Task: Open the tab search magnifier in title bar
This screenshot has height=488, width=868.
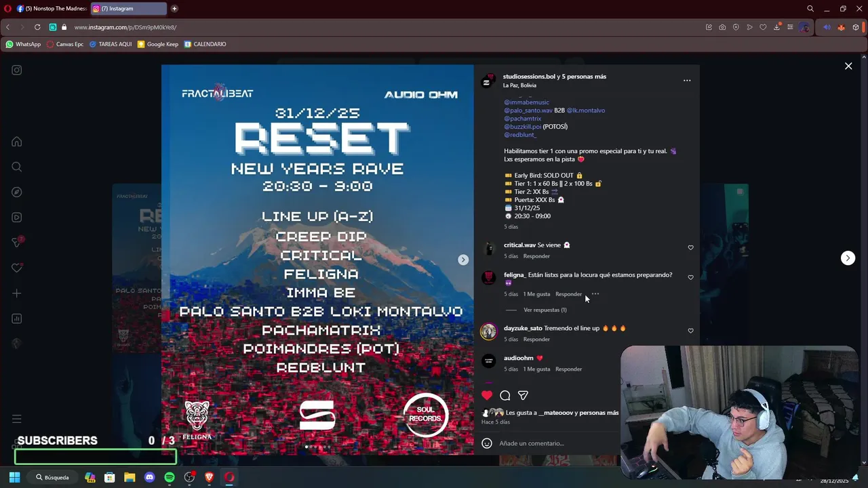Action: point(810,9)
